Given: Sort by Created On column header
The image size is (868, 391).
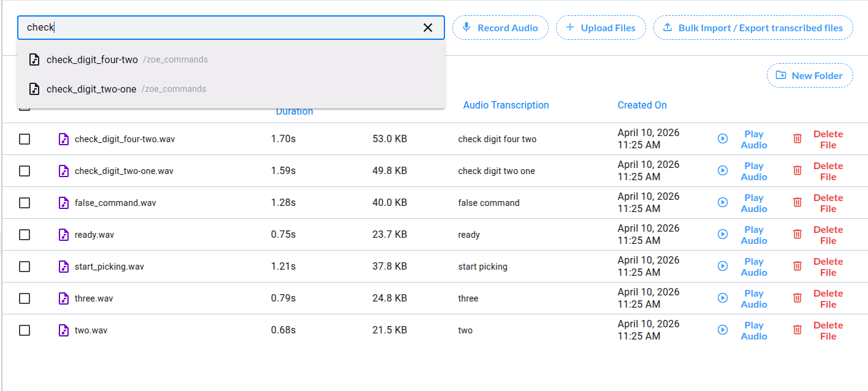Looking at the screenshot, I should coord(642,105).
